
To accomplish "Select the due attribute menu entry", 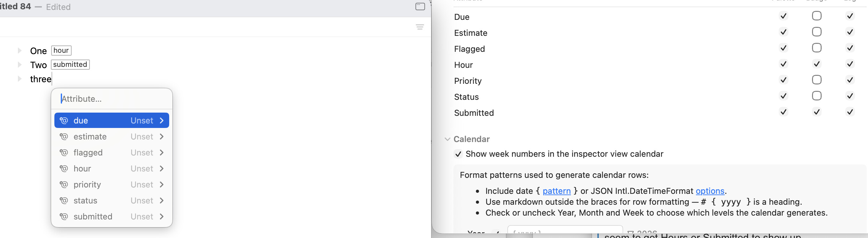I will 112,120.
